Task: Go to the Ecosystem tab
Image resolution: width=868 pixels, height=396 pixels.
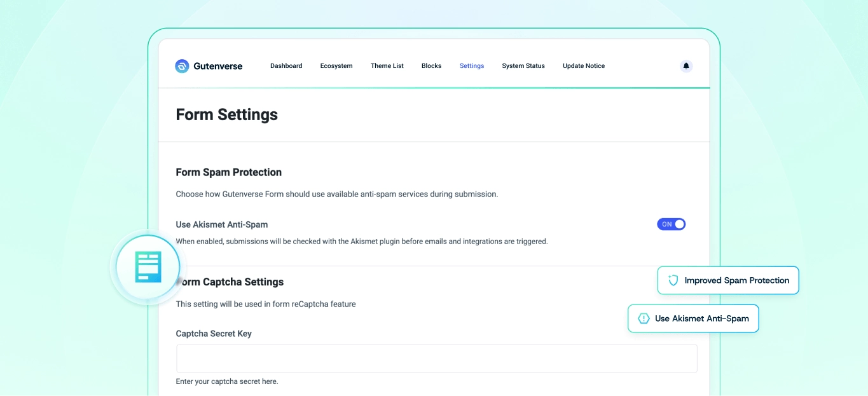Action: tap(336, 66)
